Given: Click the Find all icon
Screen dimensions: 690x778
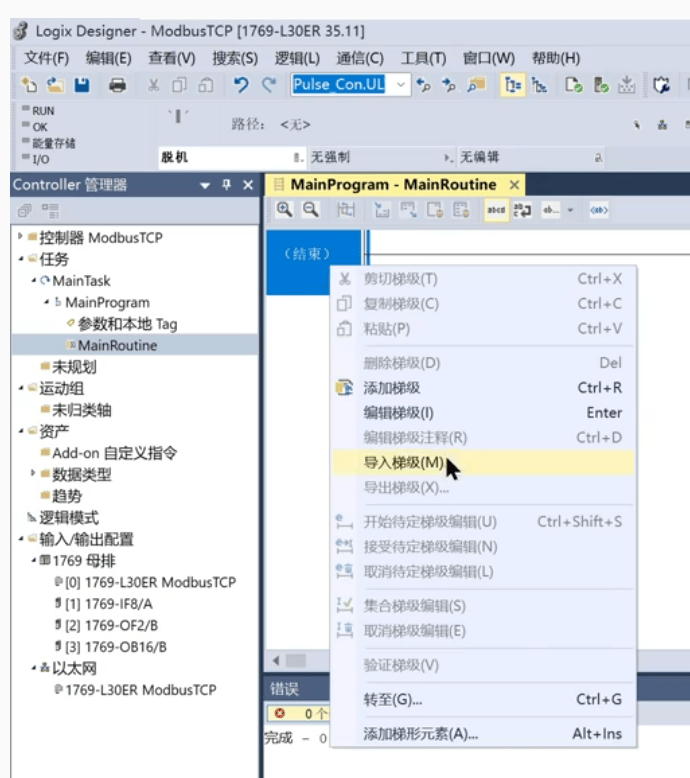Looking at the screenshot, I should tap(476, 85).
